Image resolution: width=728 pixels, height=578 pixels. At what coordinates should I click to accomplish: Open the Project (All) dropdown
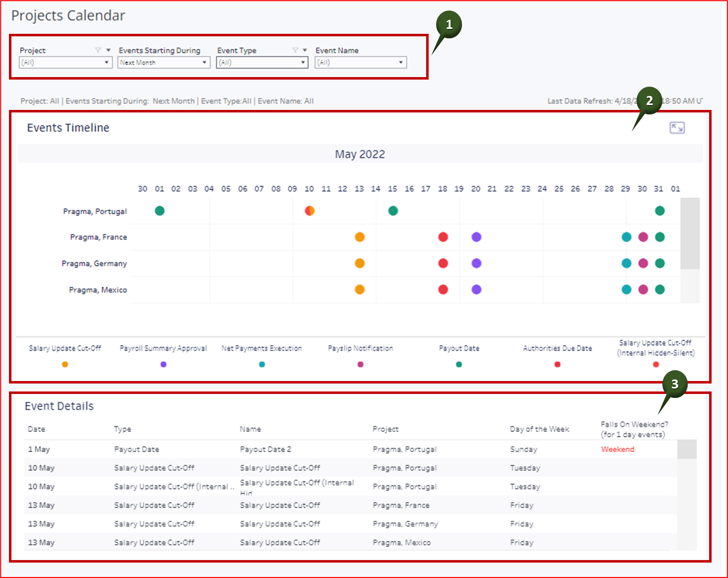pyautogui.click(x=65, y=62)
